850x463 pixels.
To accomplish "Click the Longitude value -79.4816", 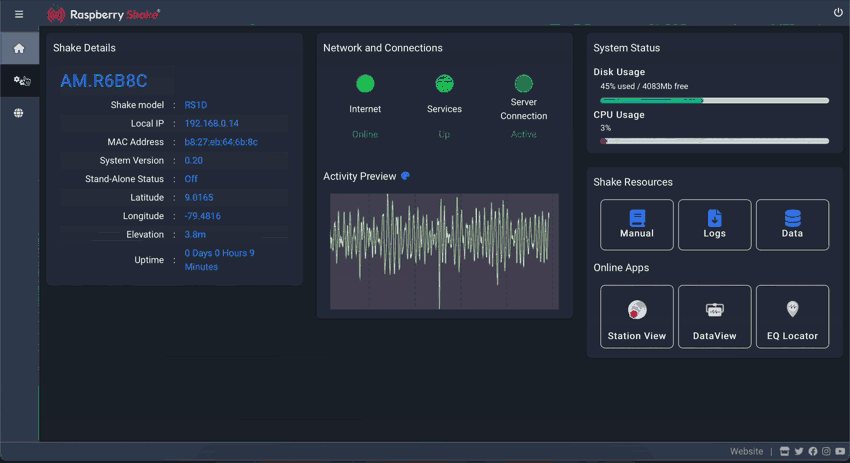I will [202, 216].
